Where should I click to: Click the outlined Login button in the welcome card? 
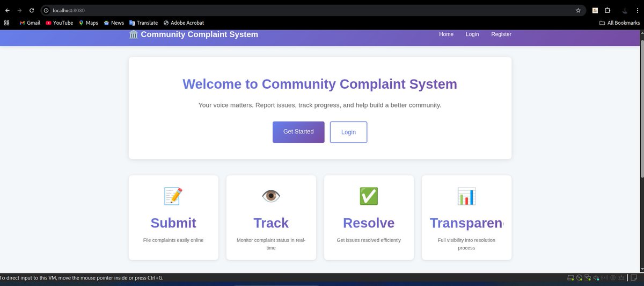(348, 132)
